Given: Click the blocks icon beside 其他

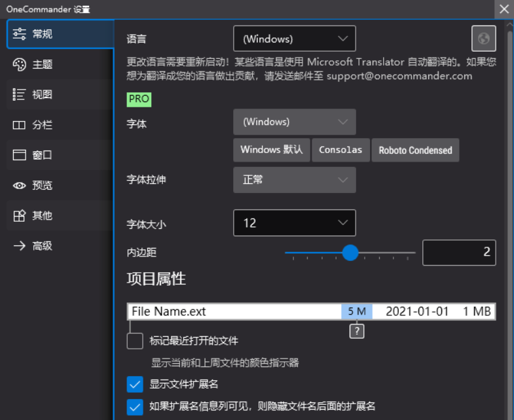Looking at the screenshot, I should pyautogui.click(x=20, y=216).
